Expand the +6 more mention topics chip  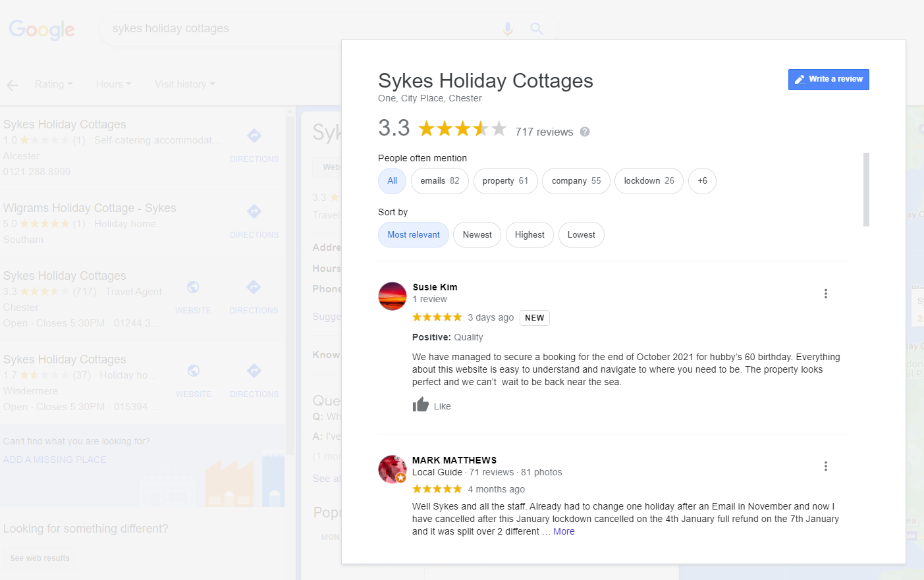(x=702, y=181)
